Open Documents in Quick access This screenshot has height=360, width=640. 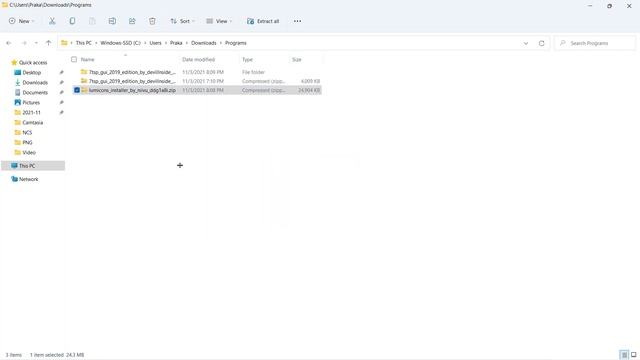(x=35, y=93)
